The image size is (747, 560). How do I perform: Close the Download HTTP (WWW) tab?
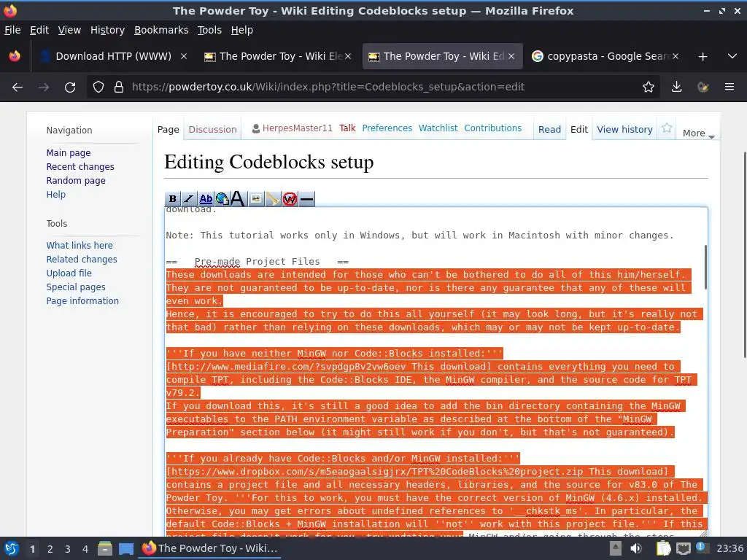(183, 56)
